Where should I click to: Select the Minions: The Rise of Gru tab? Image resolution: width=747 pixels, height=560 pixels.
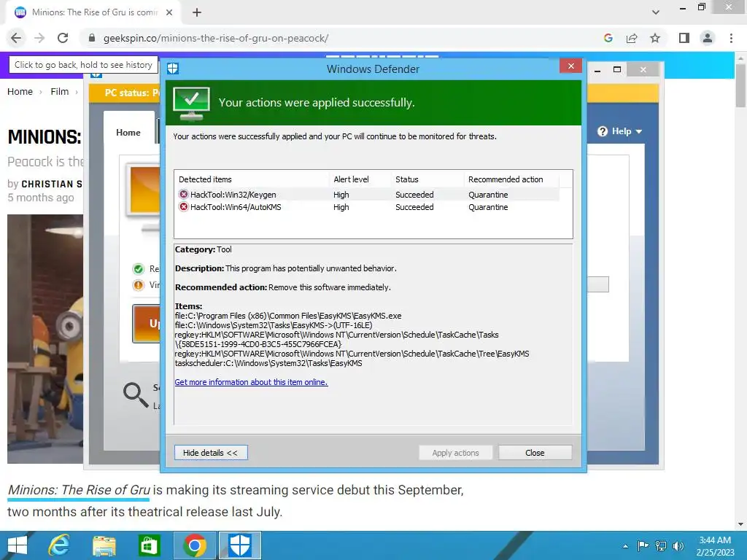point(93,12)
